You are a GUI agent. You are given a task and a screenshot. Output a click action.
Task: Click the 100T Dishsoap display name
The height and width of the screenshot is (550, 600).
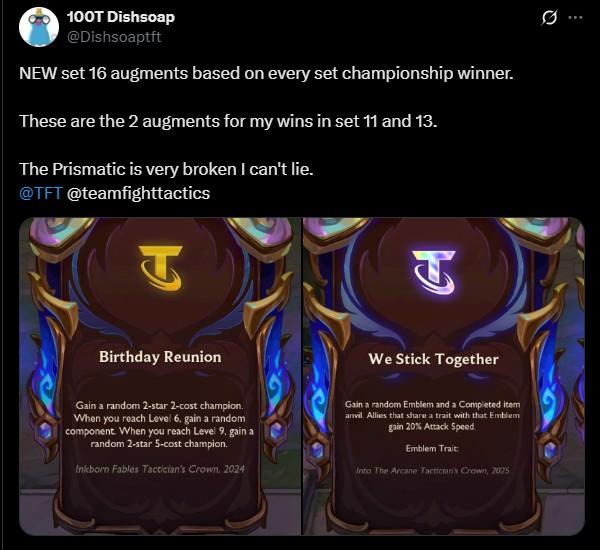coord(121,17)
